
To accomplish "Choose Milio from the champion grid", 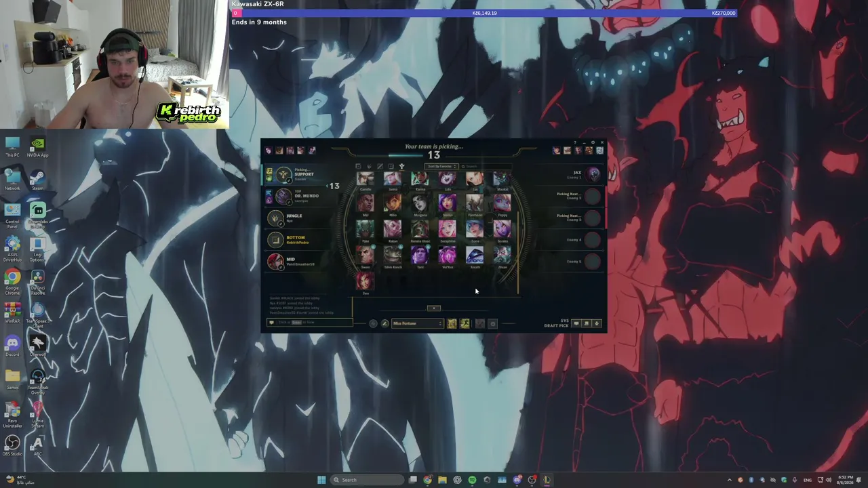I will [393, 203].
